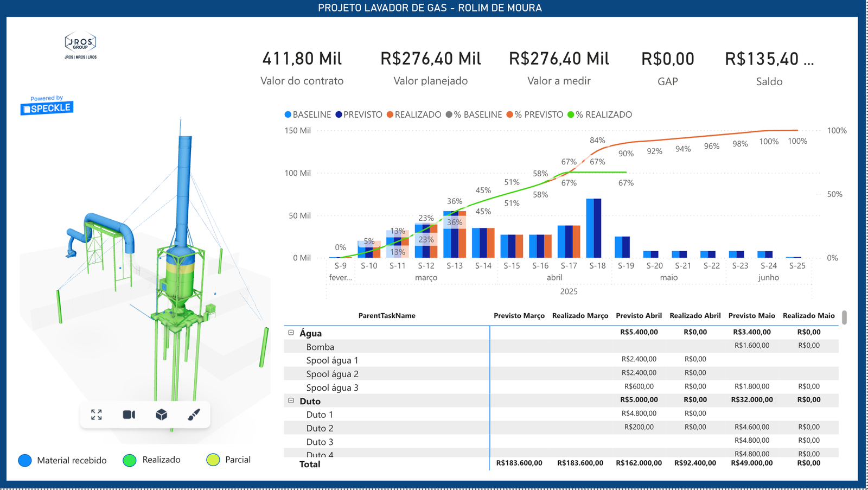Click the table's vertical scrollbar thumb
The width and height of the screenshot is (868, 490).
click(844, 317)
